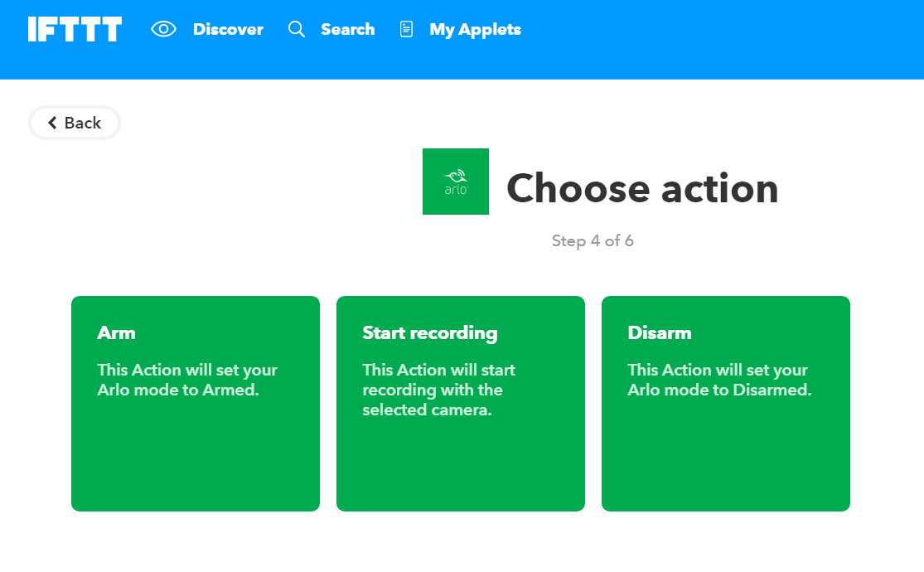
Task: Choose the Arm action card
Action: tap(196, 404)
